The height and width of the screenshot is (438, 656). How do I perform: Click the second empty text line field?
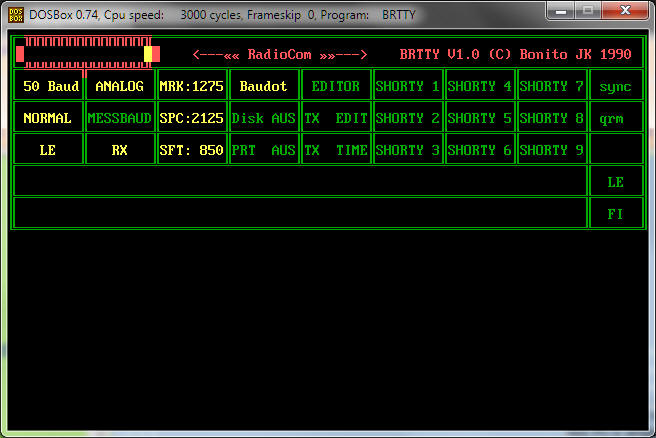[300, 213]
